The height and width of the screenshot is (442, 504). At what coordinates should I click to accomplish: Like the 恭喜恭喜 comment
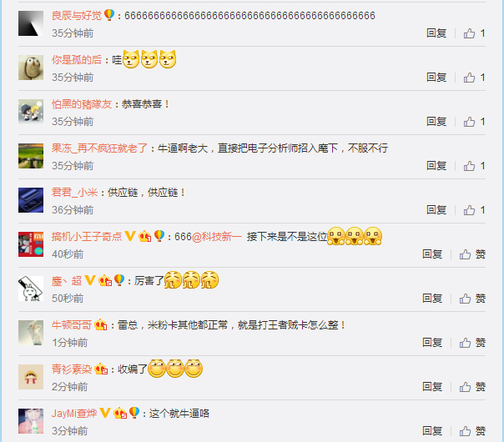pyautogui.click(x=474, y=122)
